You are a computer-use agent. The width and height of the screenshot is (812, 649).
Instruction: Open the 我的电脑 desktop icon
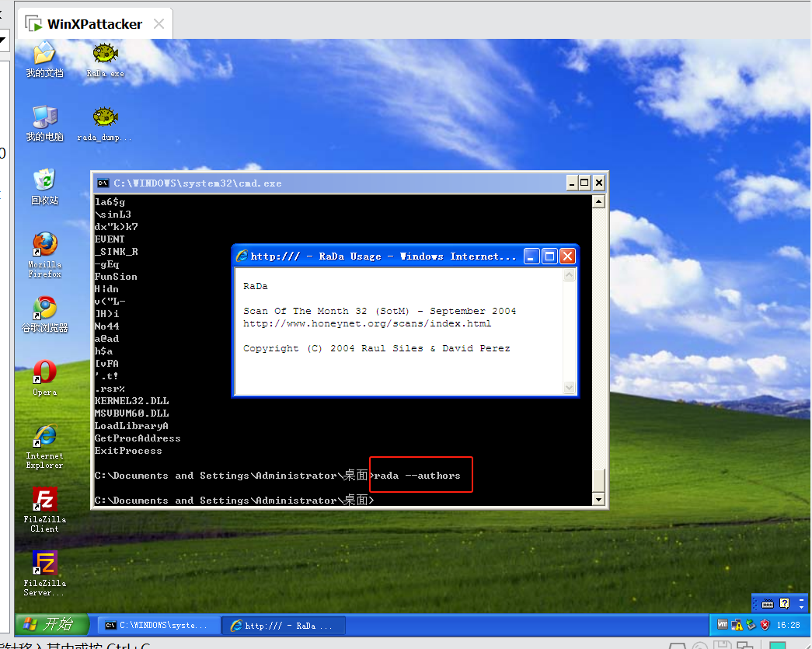tap(44, 124)
